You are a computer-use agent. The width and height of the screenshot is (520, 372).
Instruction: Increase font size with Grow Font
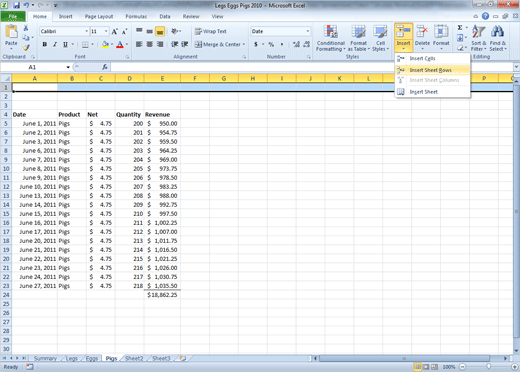click(x=114, y=32)
